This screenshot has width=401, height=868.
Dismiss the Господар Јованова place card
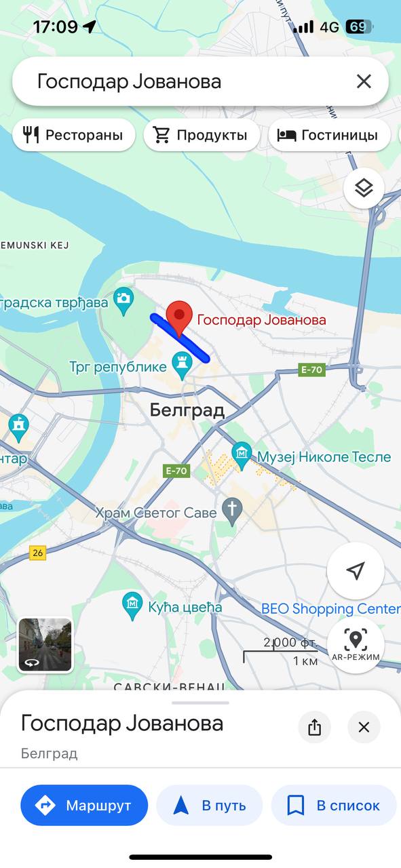pos(364,728)
